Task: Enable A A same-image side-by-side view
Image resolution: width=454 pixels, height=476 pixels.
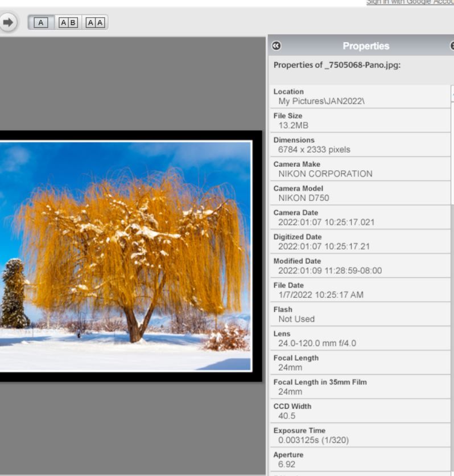Action: (x=95, y=22)
